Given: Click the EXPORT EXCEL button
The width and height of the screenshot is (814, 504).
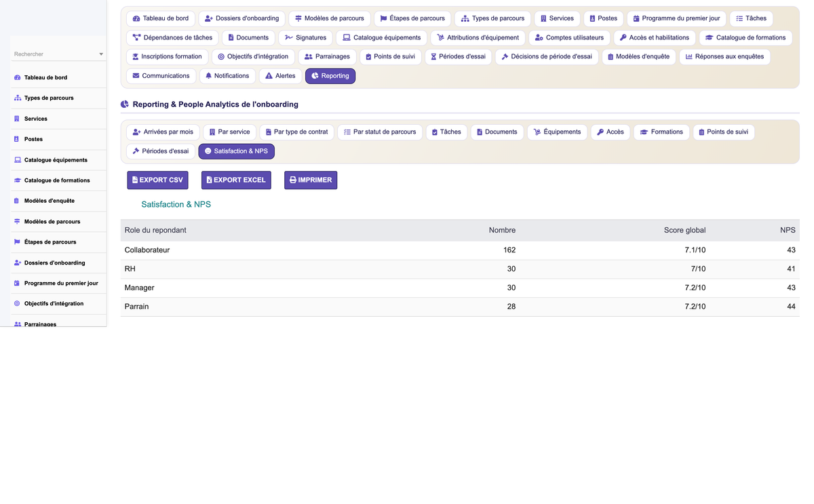Looking at the screenshot, I should click(x=236, y=180).
